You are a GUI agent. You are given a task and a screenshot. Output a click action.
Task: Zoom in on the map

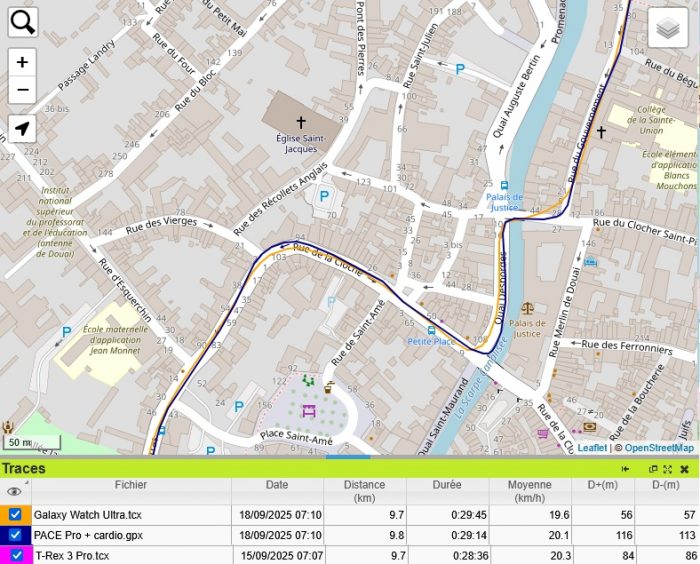coord(23,62)
